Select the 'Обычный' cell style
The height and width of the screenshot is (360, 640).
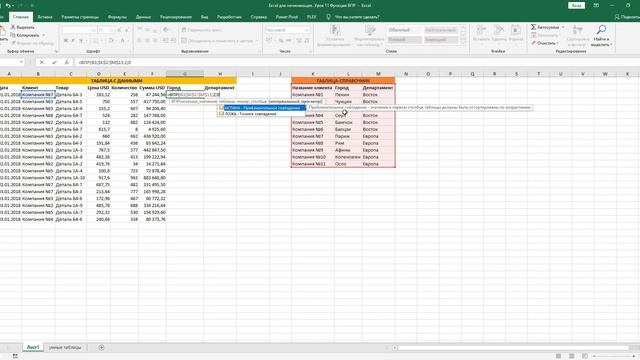(404, 30)
